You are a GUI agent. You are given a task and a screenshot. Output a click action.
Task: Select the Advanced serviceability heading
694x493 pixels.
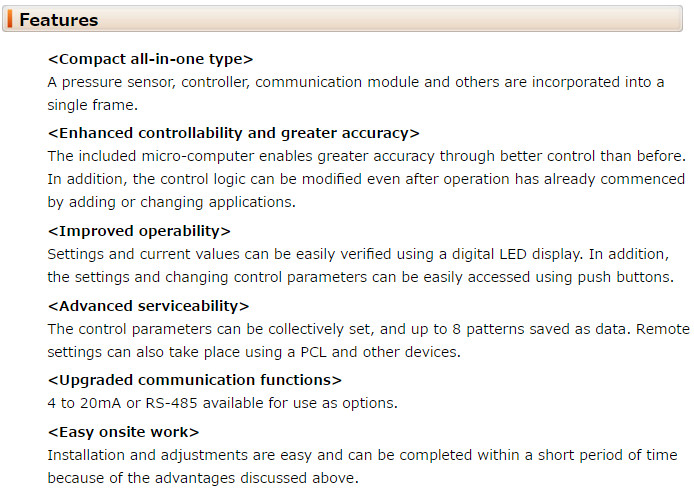coord(148,305)
